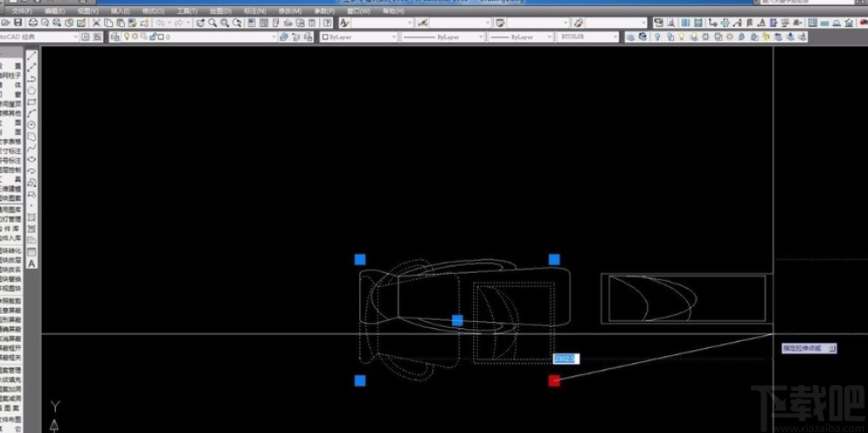Open the Insert (插入) menu

tap(120, 10)
